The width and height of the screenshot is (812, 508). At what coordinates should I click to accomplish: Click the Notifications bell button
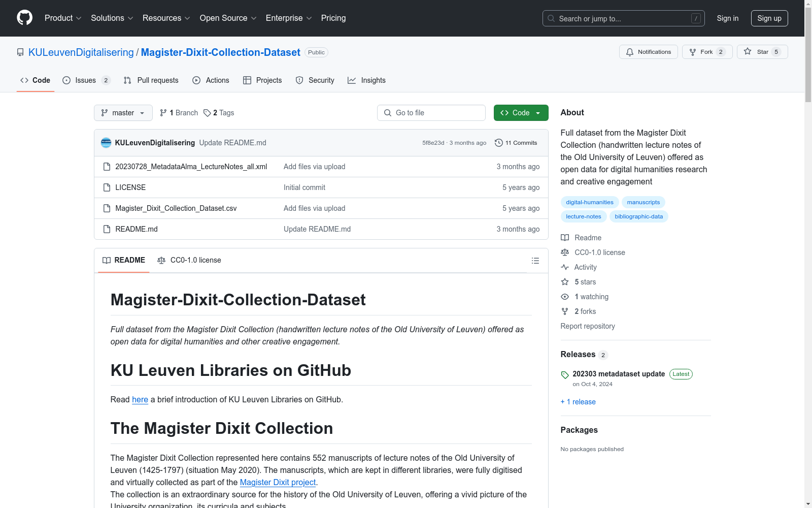648,52
